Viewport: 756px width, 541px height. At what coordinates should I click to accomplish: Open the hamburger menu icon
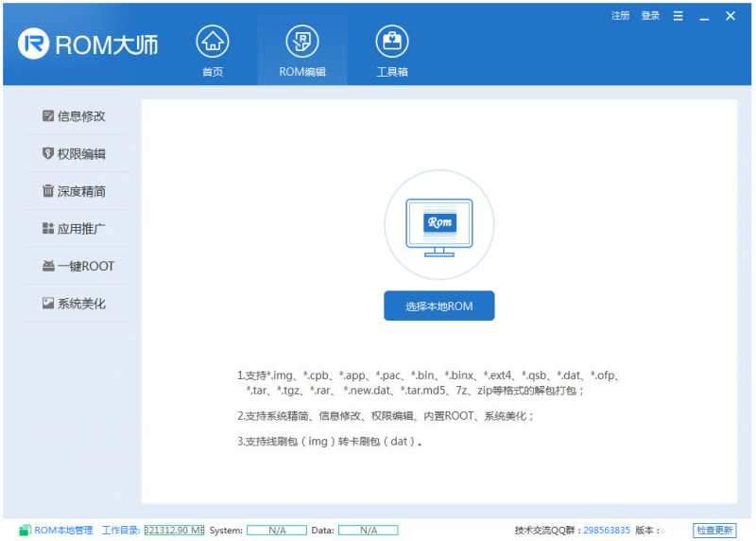[x=678, y=16]
